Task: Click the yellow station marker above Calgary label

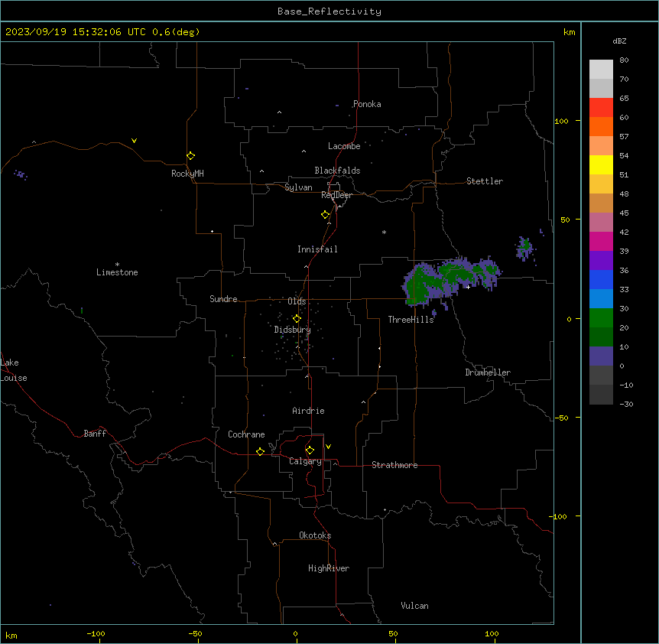Action: tap(310, 450)
